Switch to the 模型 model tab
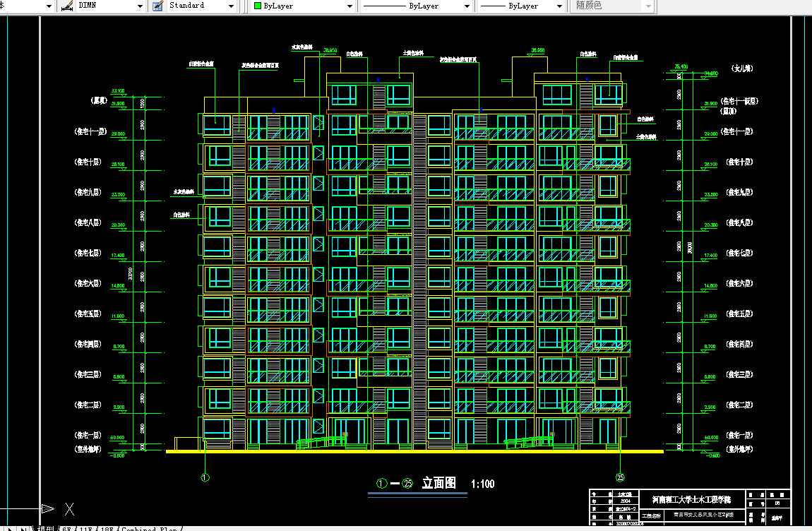The image size is (812, 531). coord(46,528)
